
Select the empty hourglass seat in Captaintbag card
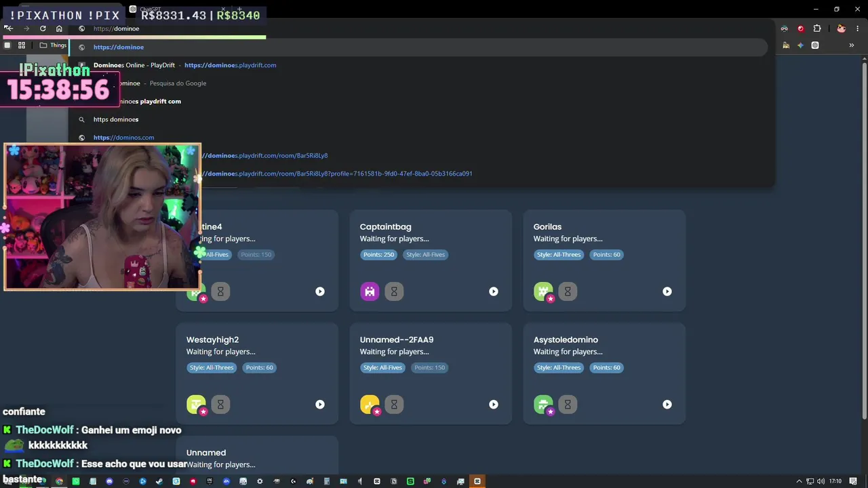click(394, 291)
